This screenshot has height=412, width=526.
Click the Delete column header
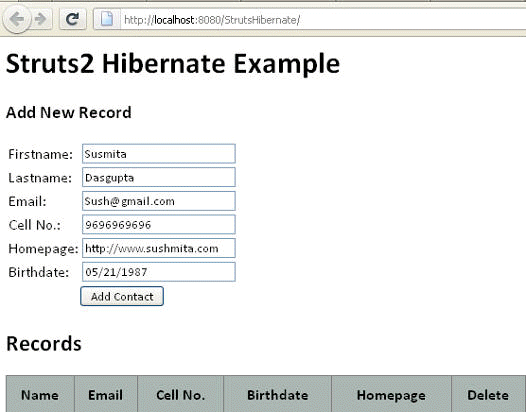(488, 395)
